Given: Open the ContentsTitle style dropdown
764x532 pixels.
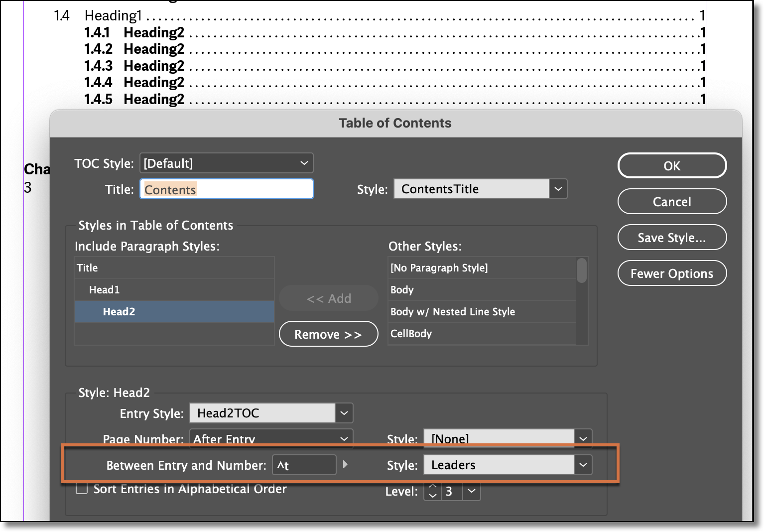Looking at the screenshot, I should [558, 189].
